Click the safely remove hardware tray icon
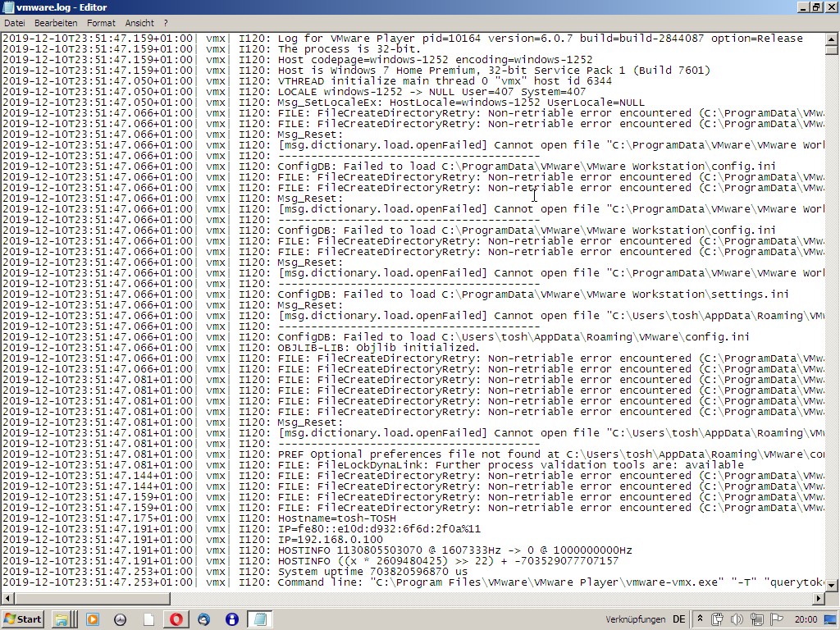 click(x=717, y=619)
